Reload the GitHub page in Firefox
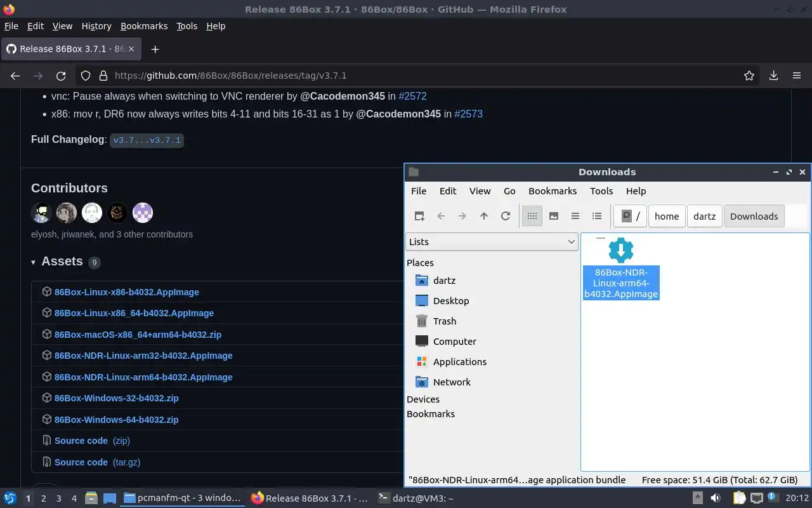This screenshot has height=508, width=812. click(61, 76)
